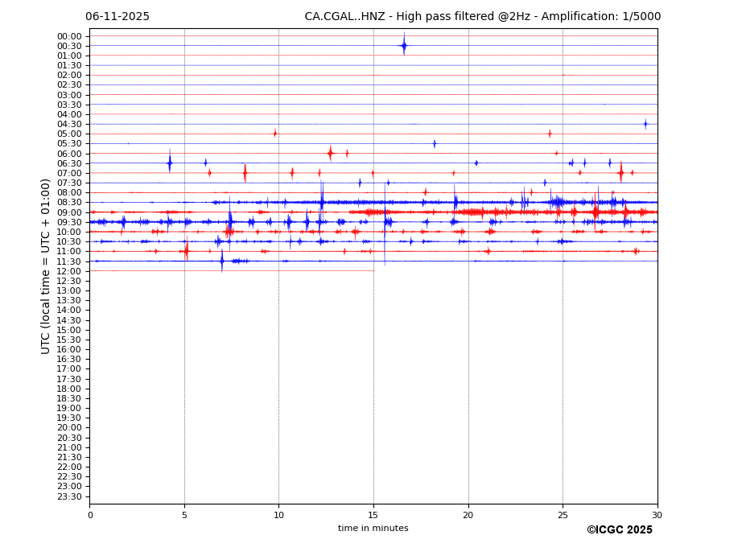Click the large blue spike on the 00:30 trace
Screen dimensions: 746x560
(404, 46)
